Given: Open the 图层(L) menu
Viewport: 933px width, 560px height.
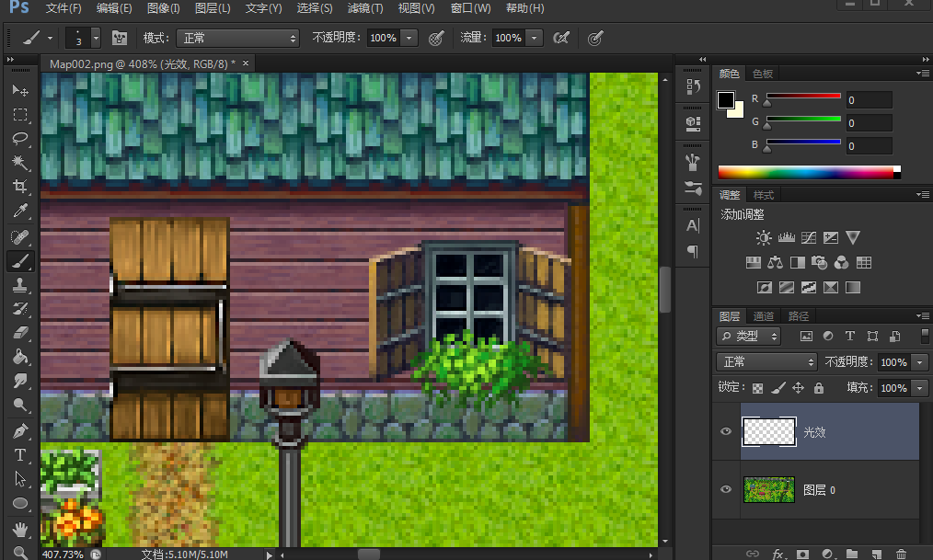Looking at the screenshot, I should (x=213, y=8).
